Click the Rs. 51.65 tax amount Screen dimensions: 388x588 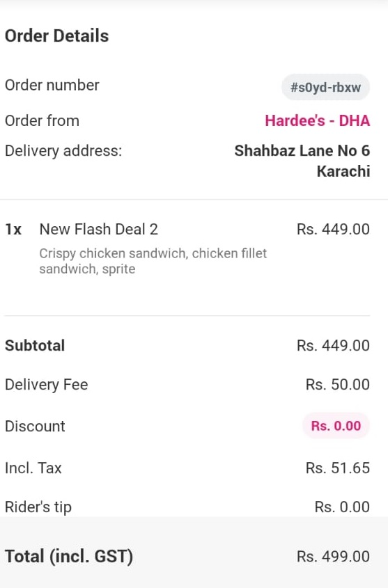pyautogui.click(x=338, y=468)
